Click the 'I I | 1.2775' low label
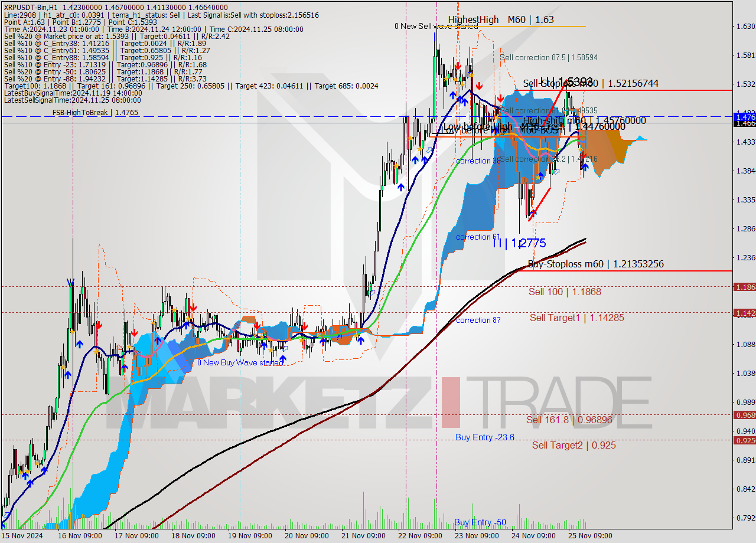The image size is (756, 543). (x=520, y=243)
